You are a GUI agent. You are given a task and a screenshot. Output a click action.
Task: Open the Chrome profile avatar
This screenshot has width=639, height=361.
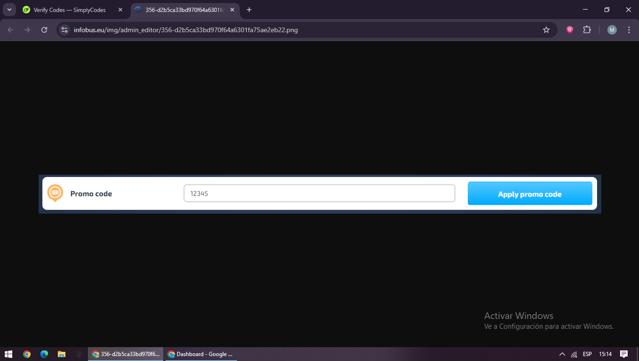(612, 29)
